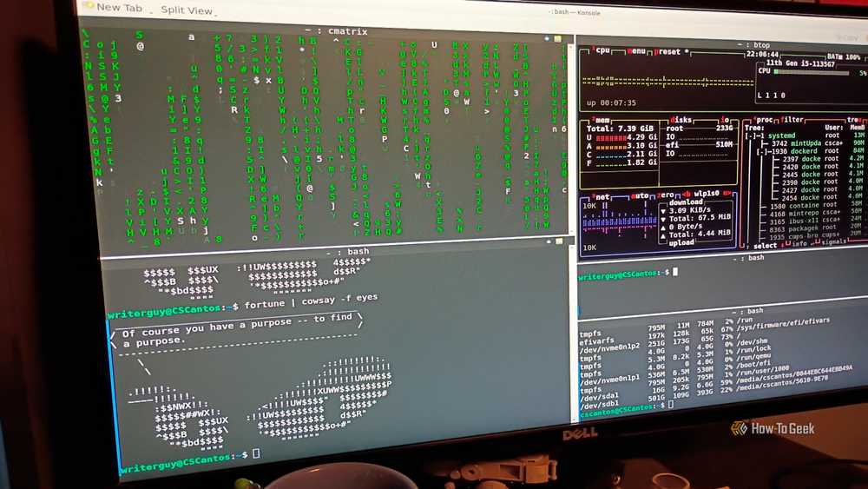Click the available memory bar showing 3.10 Gi

click(x=610, y=148)
